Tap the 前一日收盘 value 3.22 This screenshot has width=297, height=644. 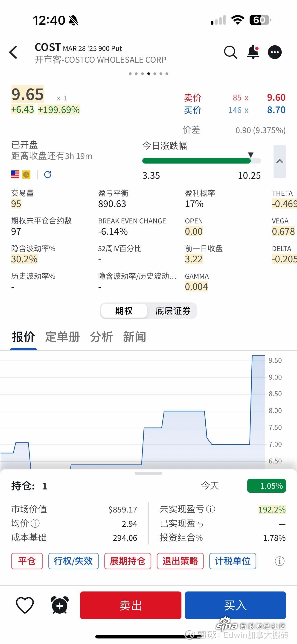click(x=194, y=259)
